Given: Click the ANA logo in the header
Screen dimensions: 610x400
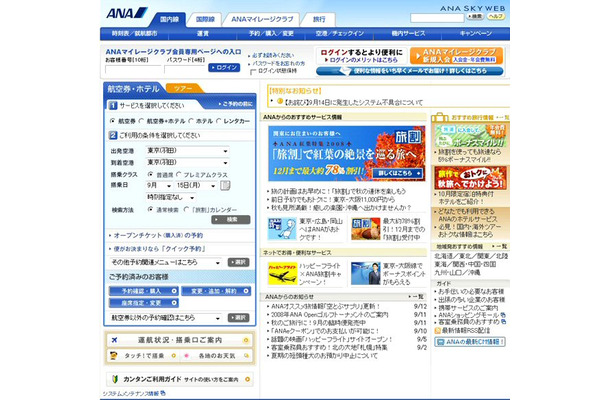Looking at the screenshot, I should point(127,13).
